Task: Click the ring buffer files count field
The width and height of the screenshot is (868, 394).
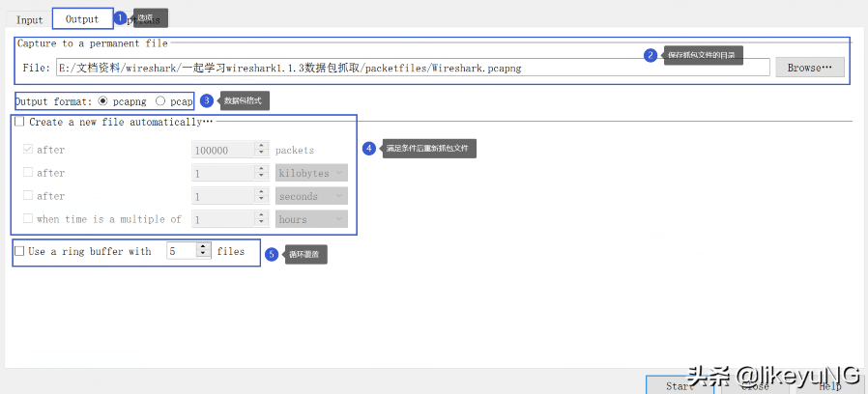Action: click(181, 251)
